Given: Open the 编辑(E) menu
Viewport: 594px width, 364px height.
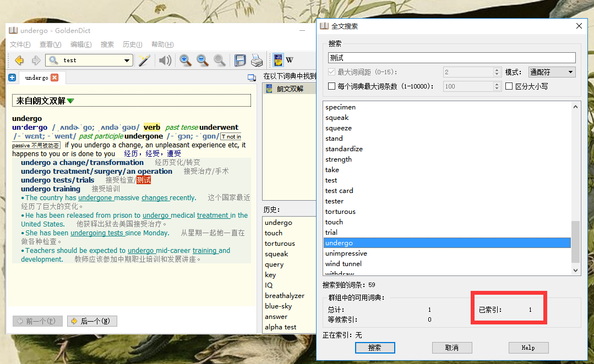Looking at the screenshot, I should [x=81, y=45].
